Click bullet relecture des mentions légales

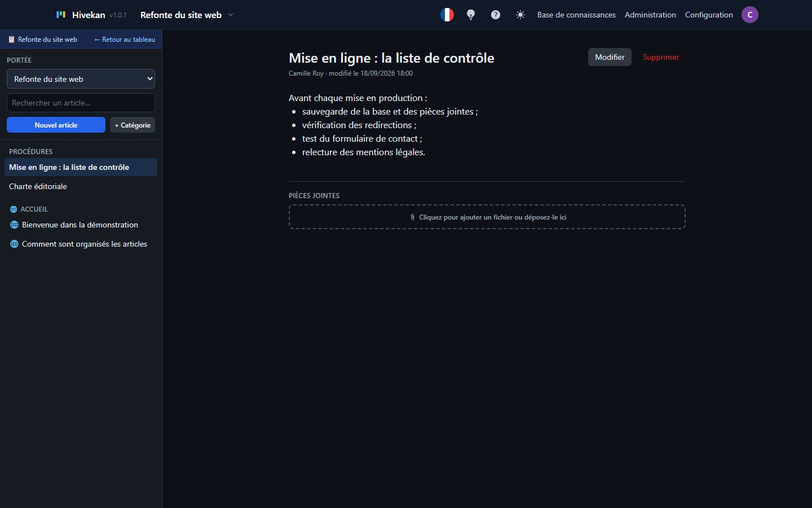pyautogui.click(x=364, y=152)
